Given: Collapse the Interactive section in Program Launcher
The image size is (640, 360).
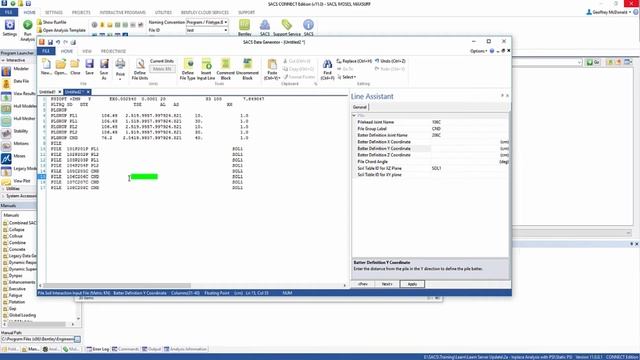Looking at the screenshot, I should point(3,60).
